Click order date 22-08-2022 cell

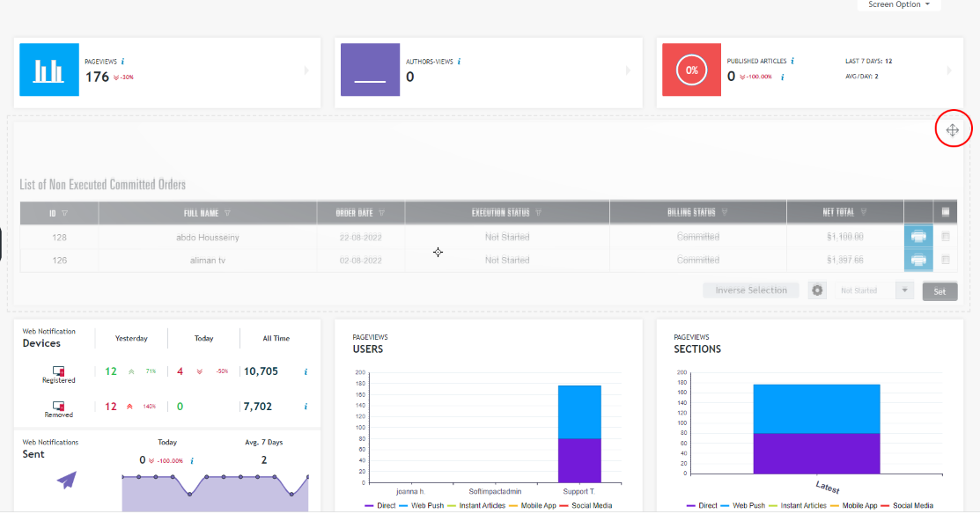pyautogui.click(x=361, y=238)
